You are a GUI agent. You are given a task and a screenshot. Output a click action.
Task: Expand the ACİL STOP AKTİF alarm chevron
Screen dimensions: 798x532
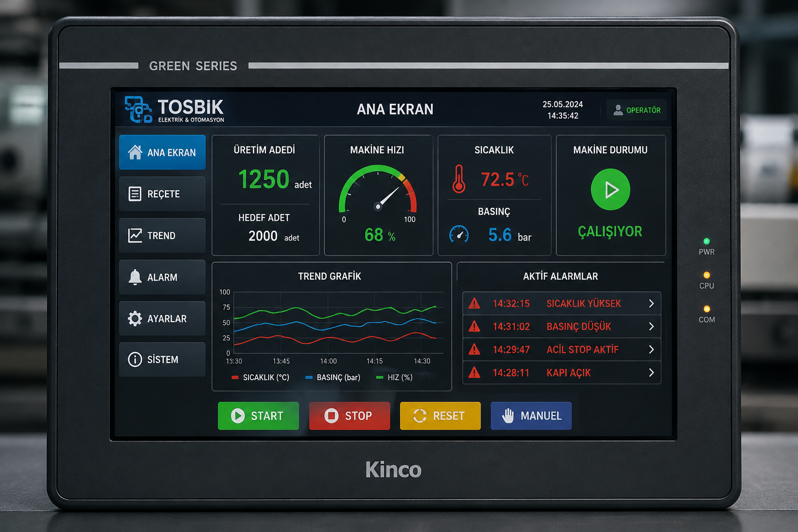(651, 350)
